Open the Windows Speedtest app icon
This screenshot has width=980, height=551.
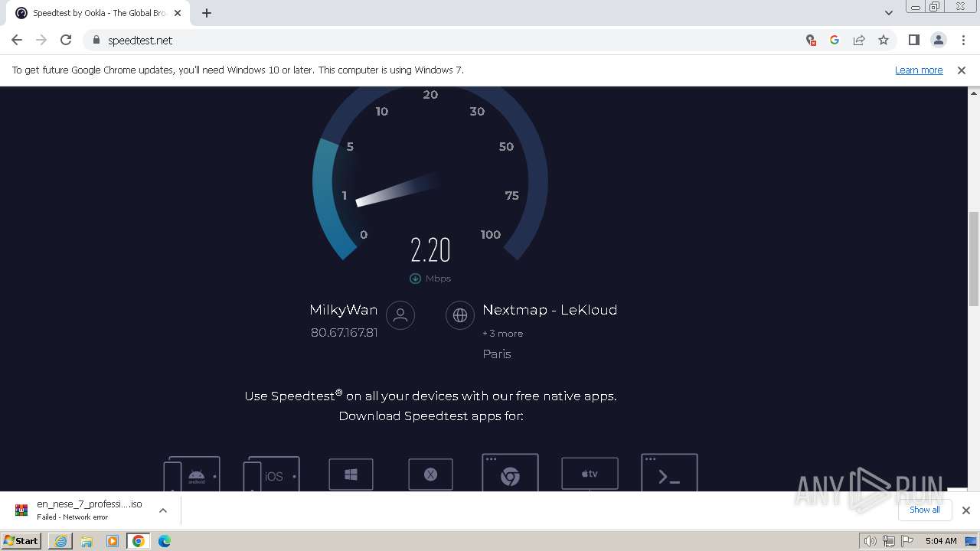click(x=351, y=474)
